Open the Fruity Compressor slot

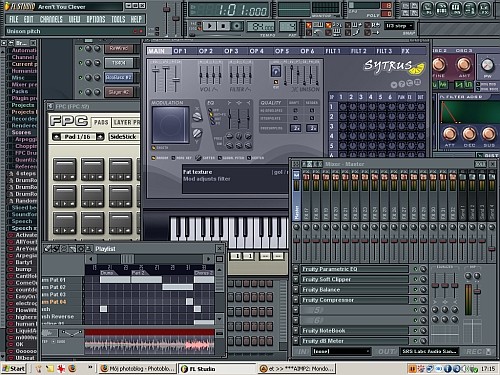tap(354, 300)
